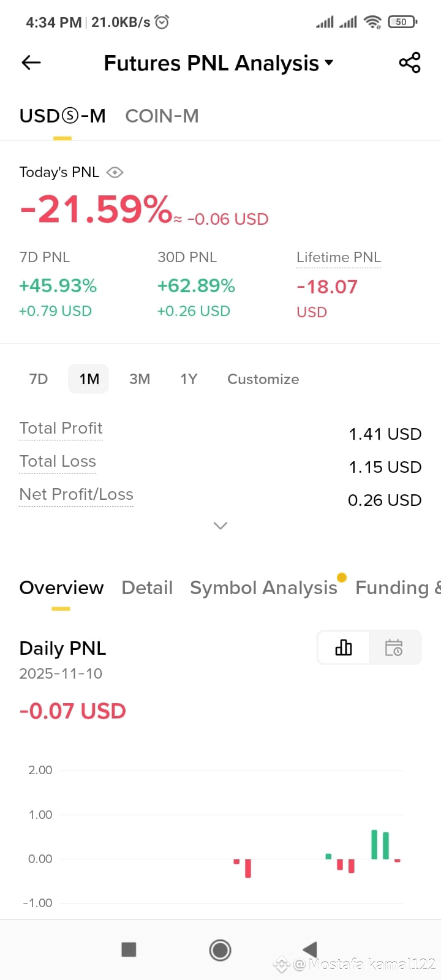Select the USDⓈ-M tab
Image resolution: width=441 pixels, height=980 pixels.
pos(62,116)
